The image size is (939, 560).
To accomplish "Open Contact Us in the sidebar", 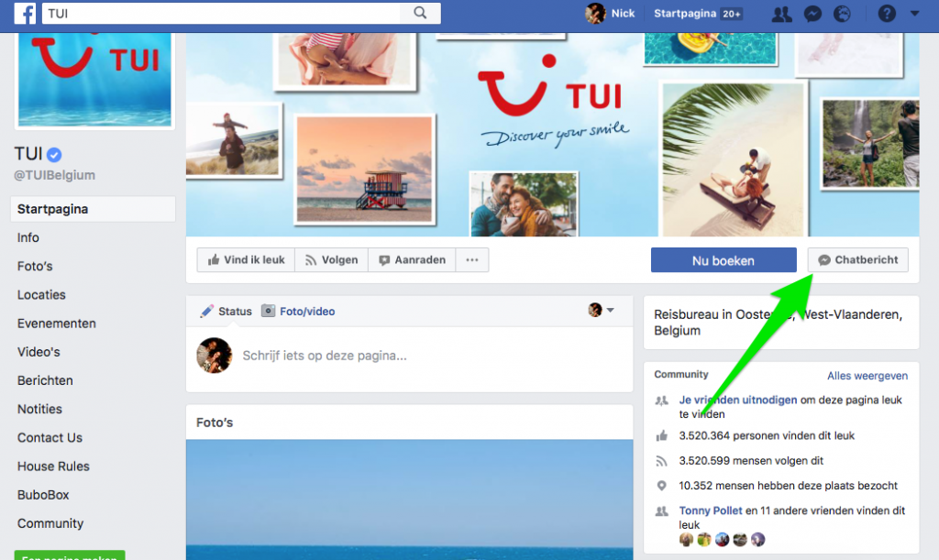I will tap(50, 438).
